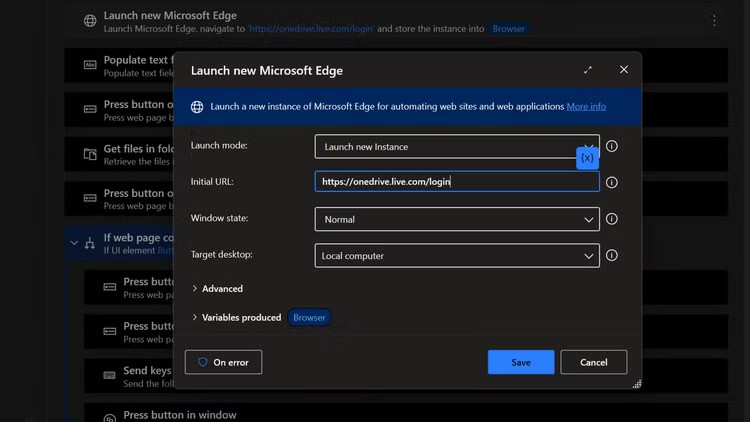Click the globe icon in dialog description banner
750x422 pixels.
click(197, 107)
